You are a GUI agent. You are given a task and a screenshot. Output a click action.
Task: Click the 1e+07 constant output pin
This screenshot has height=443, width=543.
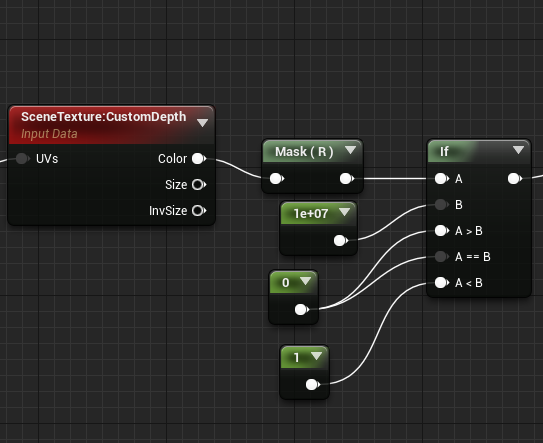pyautogui.click(x=340, y=240)
